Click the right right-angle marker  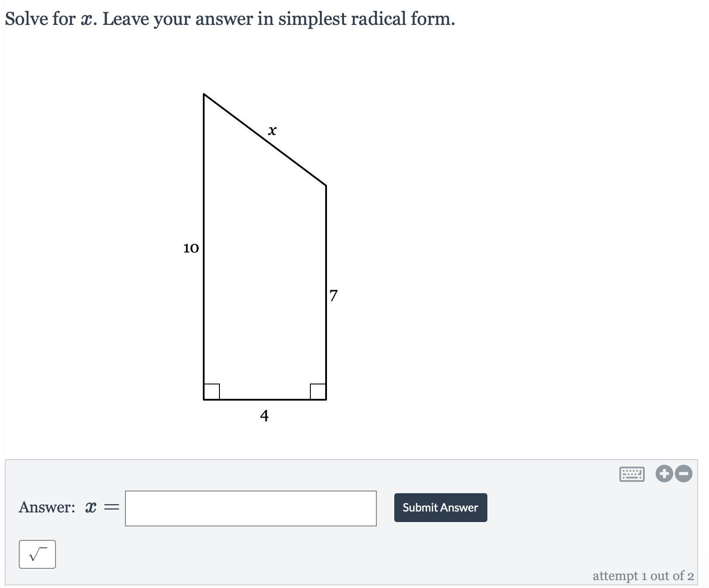coord(318,391)
